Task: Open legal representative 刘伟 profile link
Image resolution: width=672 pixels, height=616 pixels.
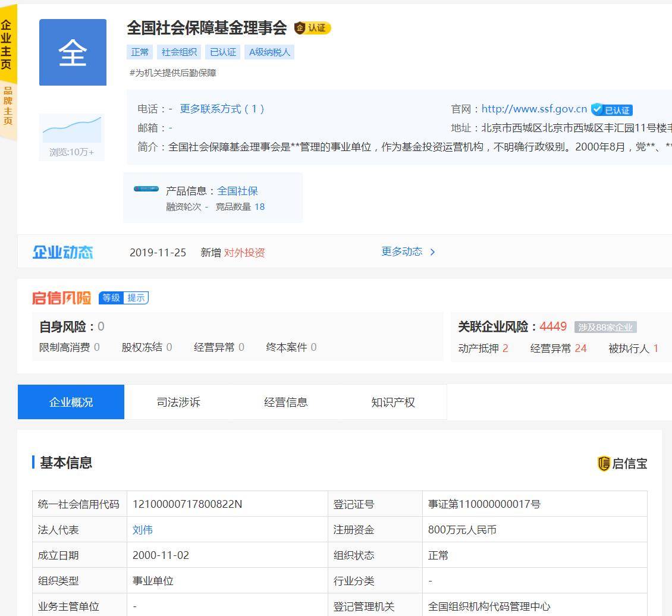Action: pyautogui.click(x=143, y=530)
